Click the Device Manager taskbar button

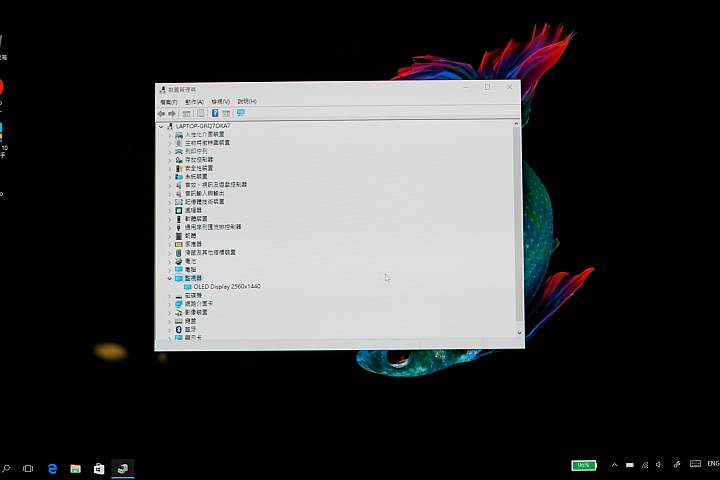click(x=123, y=469)
